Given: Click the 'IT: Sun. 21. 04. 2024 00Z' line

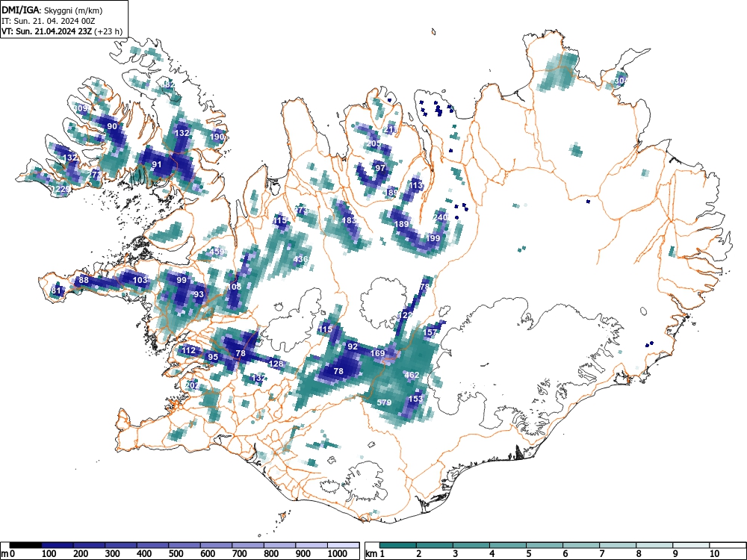Looking at the screenshot, I should tap(49, 22).
